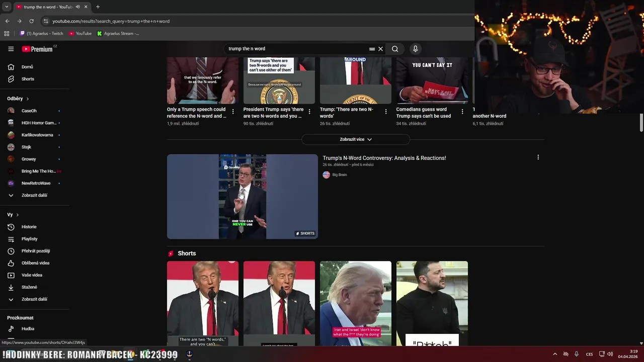Play the Big Brain SHORTS thumbnail
The width and height of the screenshot is (644, 362).
click(x=243, y=197)
